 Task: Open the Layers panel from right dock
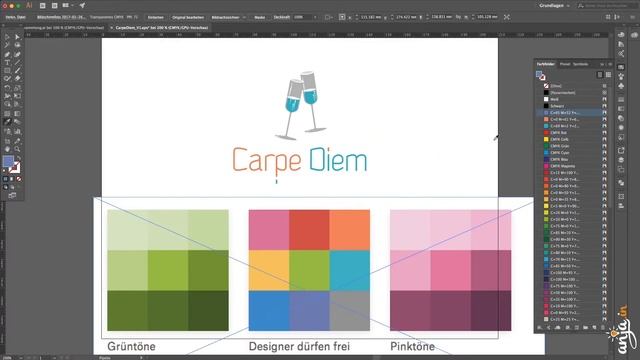621,160
